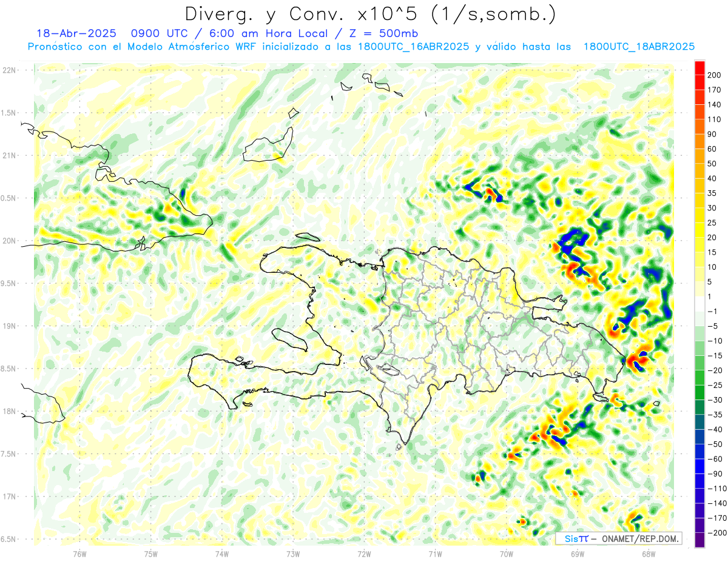
Task: Click the '70W' longitude label
Action: pyautogui.click(x=506, y=554)
